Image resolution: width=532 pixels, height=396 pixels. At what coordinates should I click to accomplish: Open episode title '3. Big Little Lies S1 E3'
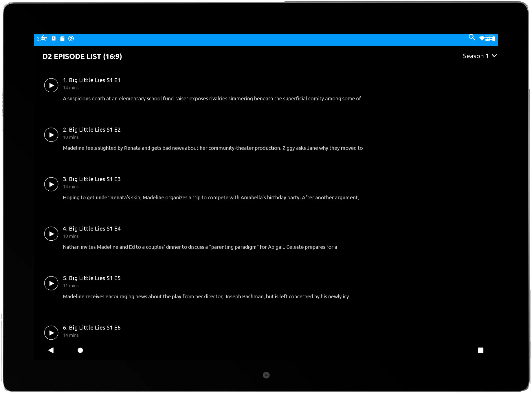coord(91,179)
